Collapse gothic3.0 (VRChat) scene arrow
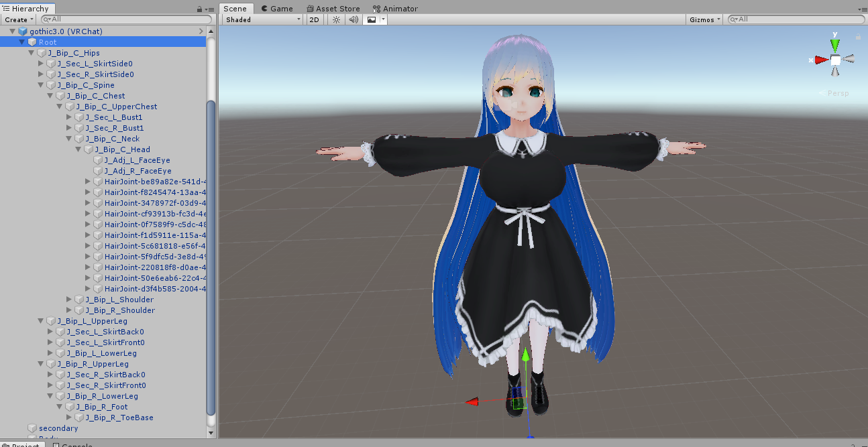This screenshot has height=447, width=868. pyautogui.click(x=13, y=31)
